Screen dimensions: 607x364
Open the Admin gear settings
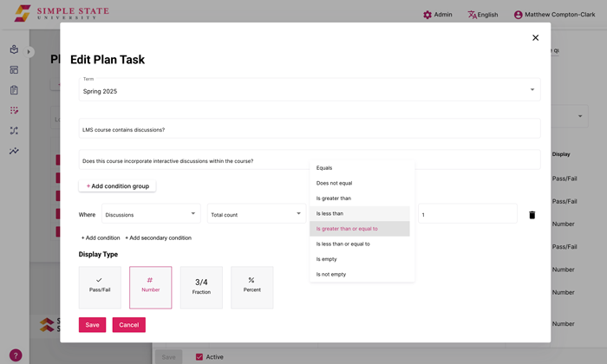(x=428, y=15)
